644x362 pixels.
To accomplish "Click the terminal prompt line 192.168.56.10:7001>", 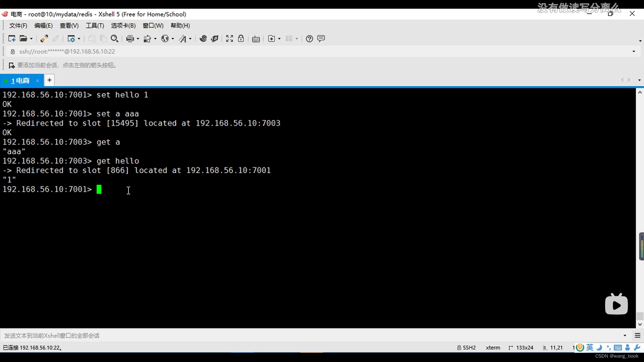I will 47,189.
